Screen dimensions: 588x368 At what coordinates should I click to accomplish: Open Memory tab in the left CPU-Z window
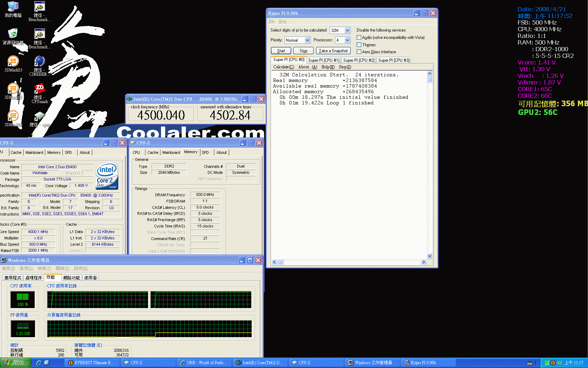point(54,152)
